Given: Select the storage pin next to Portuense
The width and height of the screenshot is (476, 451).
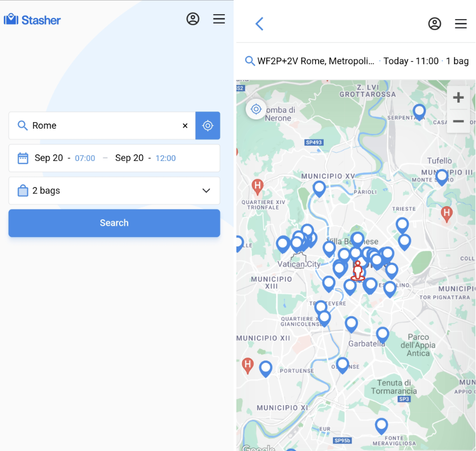Looking at the screenshot, I should [x=266, y=369].
